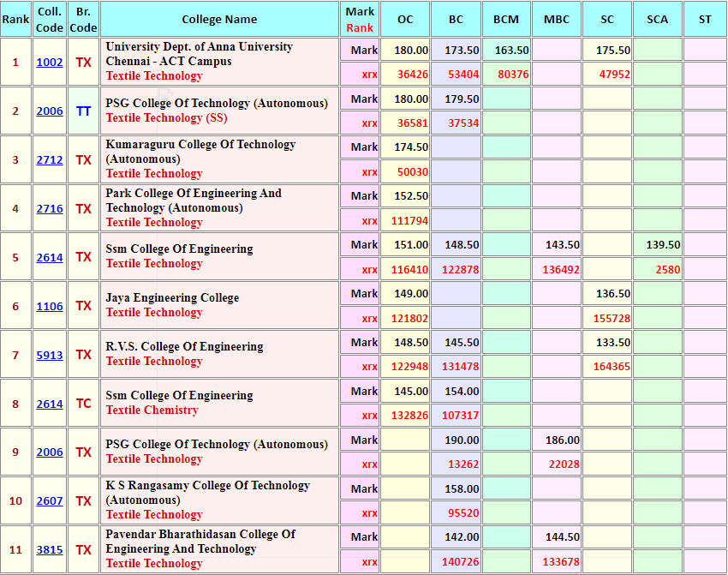728x575 pixels.
Task: Click rank number 10 cell
Action: click(15, 500)
